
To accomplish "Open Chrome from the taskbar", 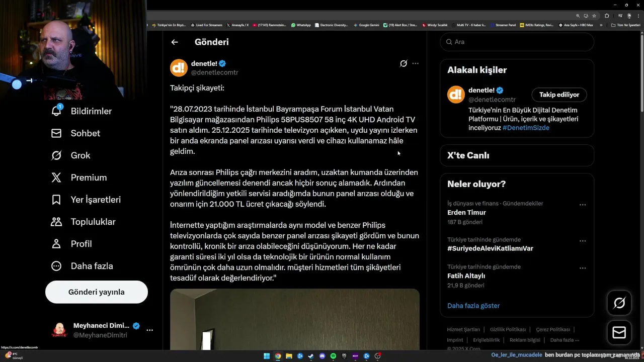I will click(x=278, y=356).
